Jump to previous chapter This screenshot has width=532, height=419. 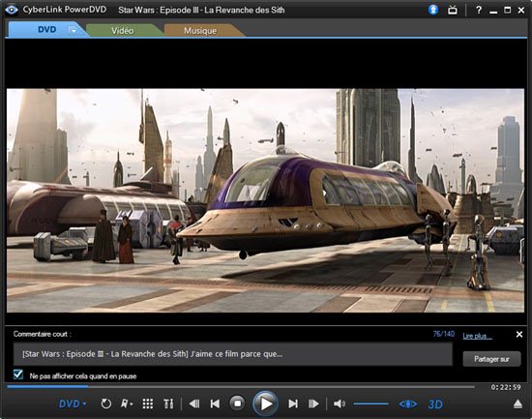[x=215, y=404]
